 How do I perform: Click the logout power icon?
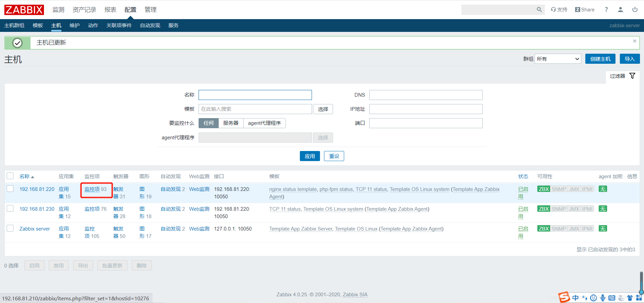point(635,10)
